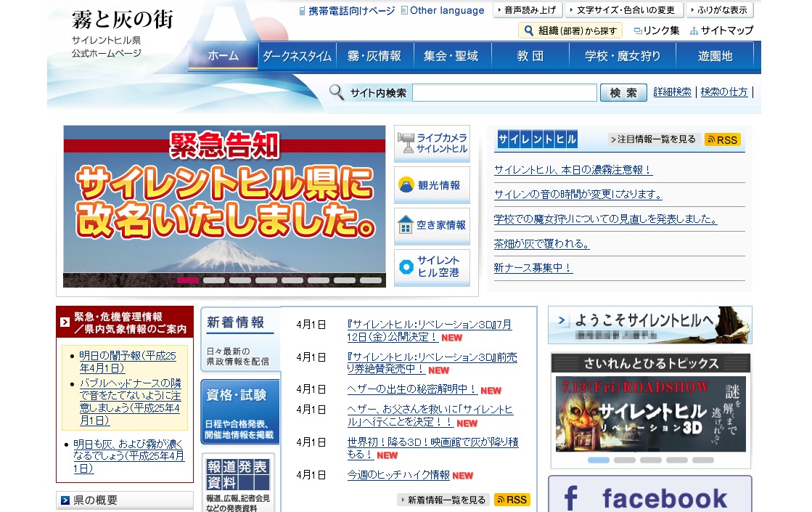Read 本日の濃霧注意報 news link

pos(573,170)
